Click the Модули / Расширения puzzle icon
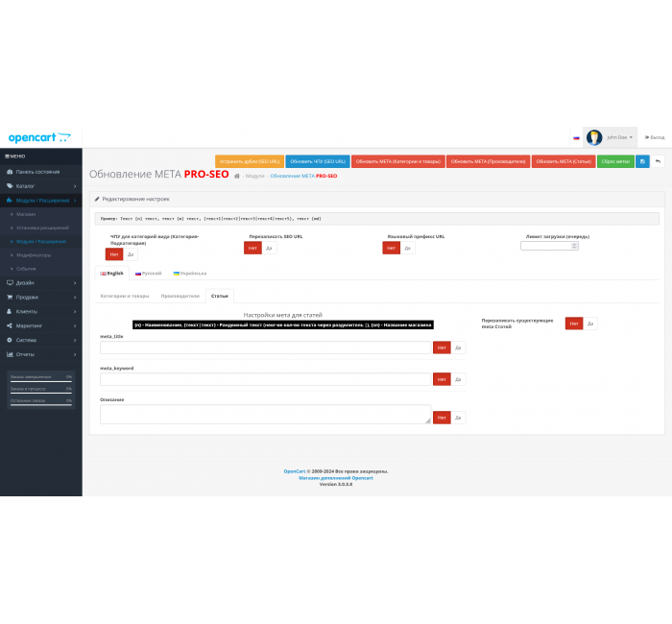This screenshot has width=672, height=624. pos(10,200)
